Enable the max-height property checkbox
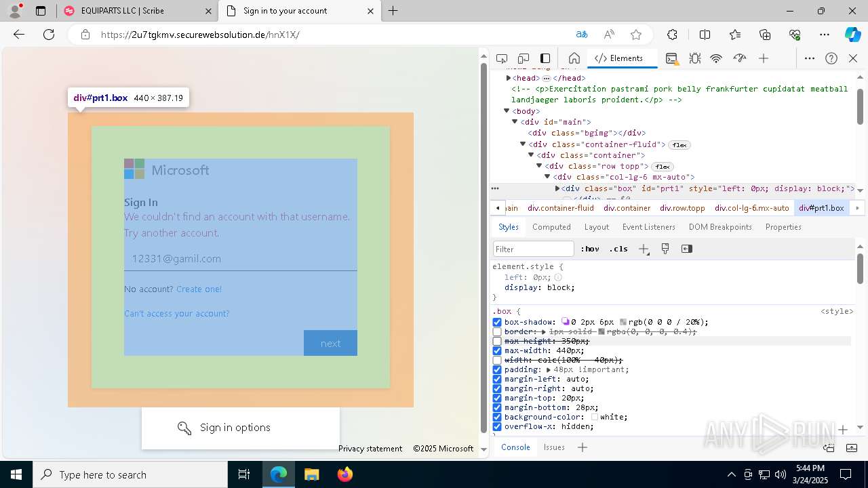Image resolution: width=868 pixels, height=488 pixels. [x=497, y=342]
